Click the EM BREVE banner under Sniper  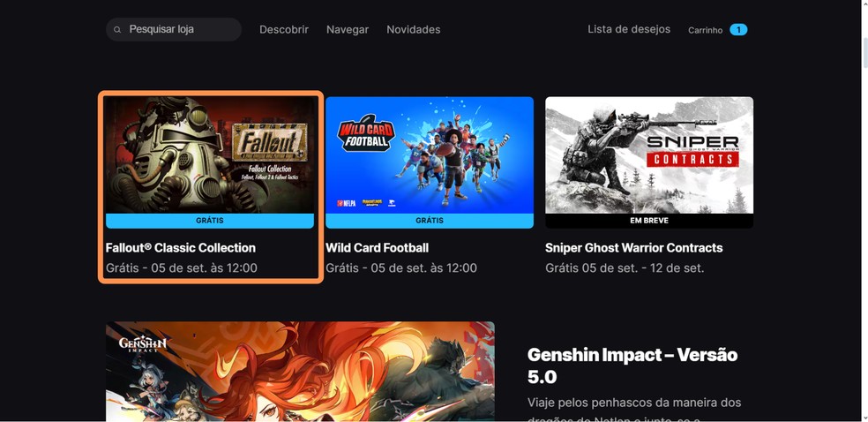click(x=649, y=221)
